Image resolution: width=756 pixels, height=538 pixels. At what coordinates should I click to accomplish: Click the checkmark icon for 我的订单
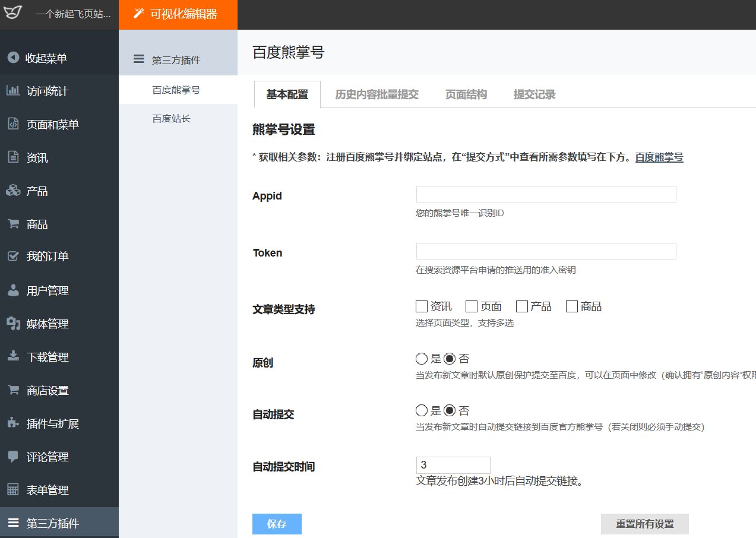coord(12,256)
